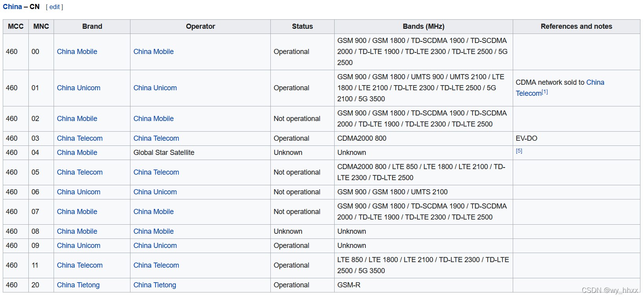The image size is (644, 298).
Task: Open China Unicom operator link in MNC 09 row
Action: (x=155, y=246)
